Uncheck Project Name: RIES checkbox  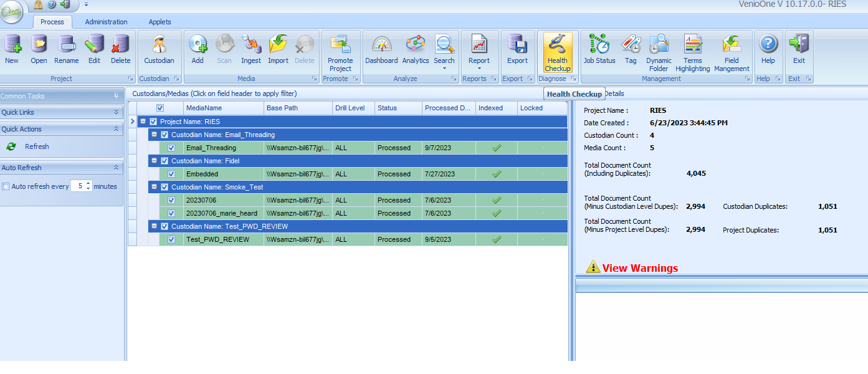click(153, 122)
